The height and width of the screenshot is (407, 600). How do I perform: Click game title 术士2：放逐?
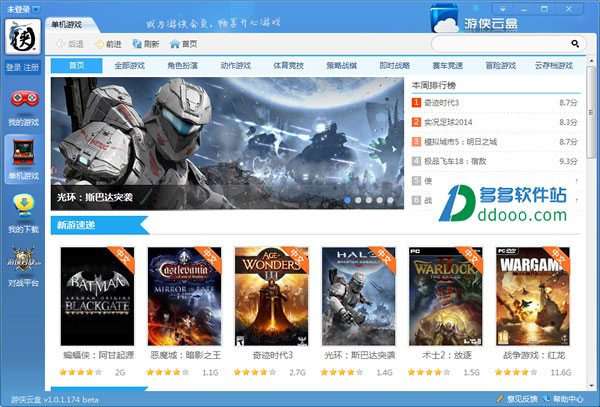click(447, 355)
